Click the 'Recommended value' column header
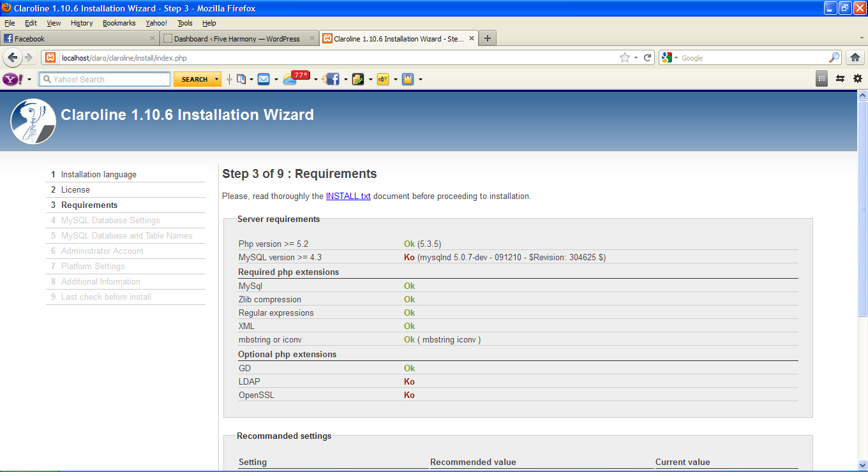The height and width of the screenshot is (472, 868). 473,462
